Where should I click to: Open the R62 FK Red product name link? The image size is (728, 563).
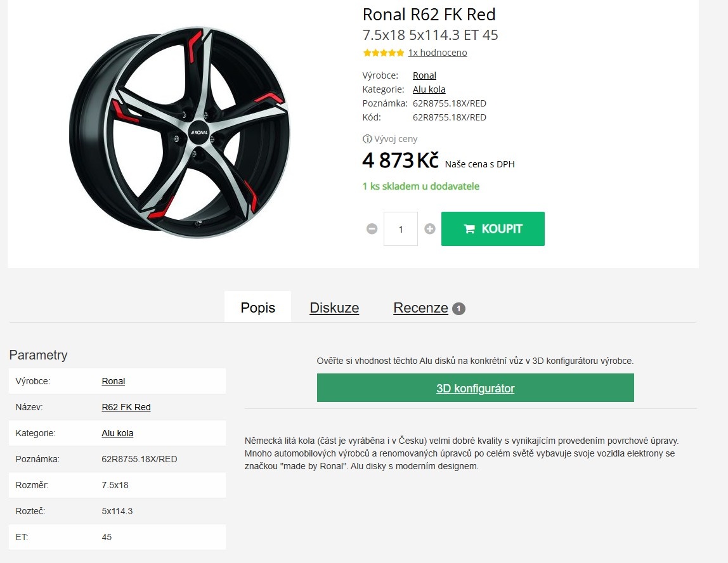126,406
